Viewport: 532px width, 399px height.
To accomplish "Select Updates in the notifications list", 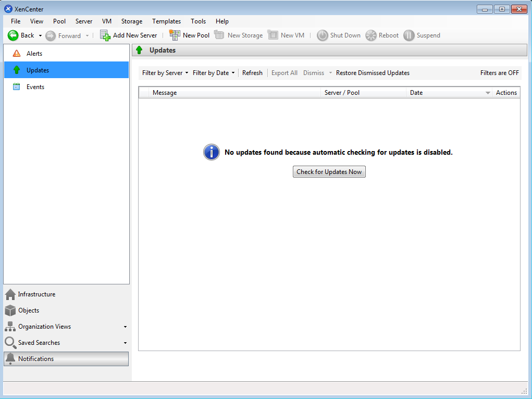I will [x=38, y=70].
